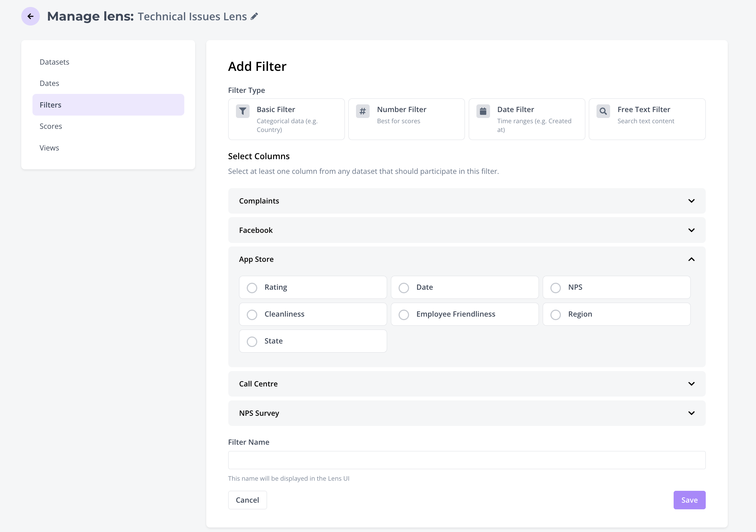Expand the Facebook dataset section
The image size is (756, 532).
(691, 230)
